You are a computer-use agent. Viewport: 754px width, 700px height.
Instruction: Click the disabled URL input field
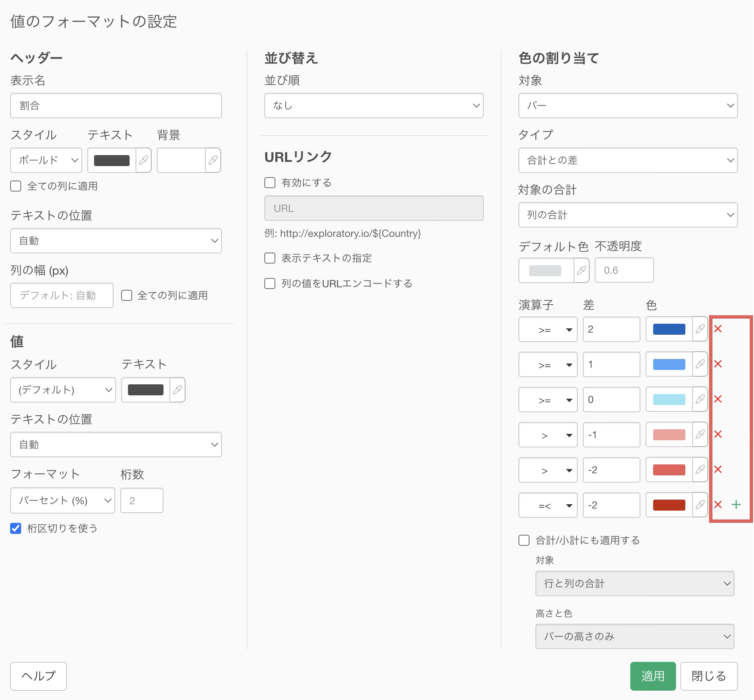pos(374,208)
